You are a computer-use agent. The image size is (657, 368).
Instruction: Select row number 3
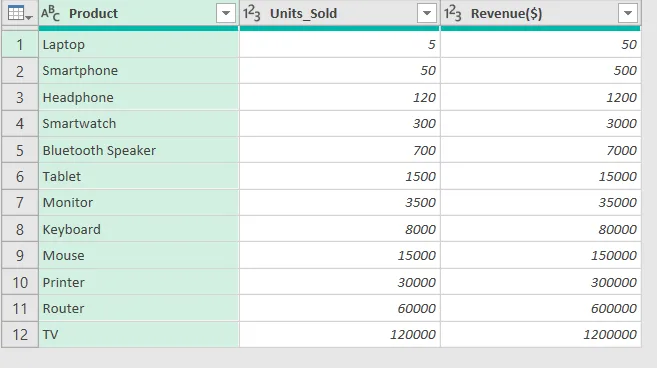[x=20, y=97]
